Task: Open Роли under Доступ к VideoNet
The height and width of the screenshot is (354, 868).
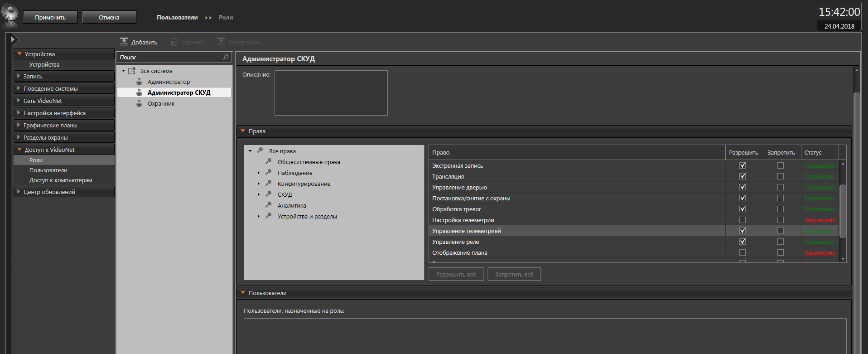Action: point(64,160)
